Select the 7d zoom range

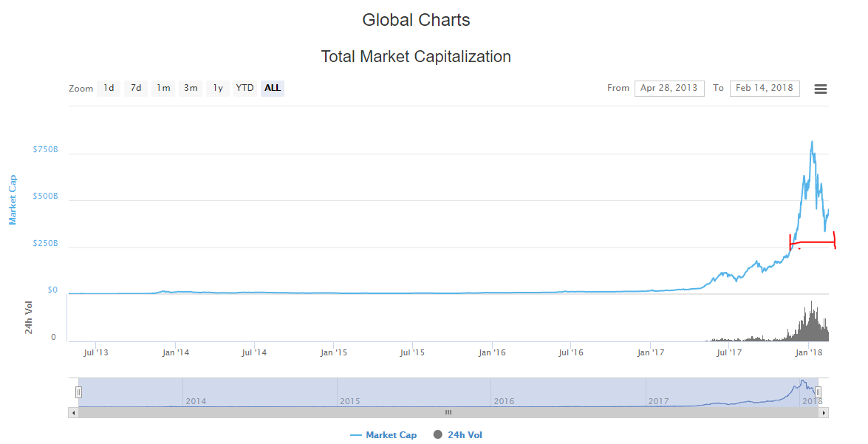(x=136, y=89)
